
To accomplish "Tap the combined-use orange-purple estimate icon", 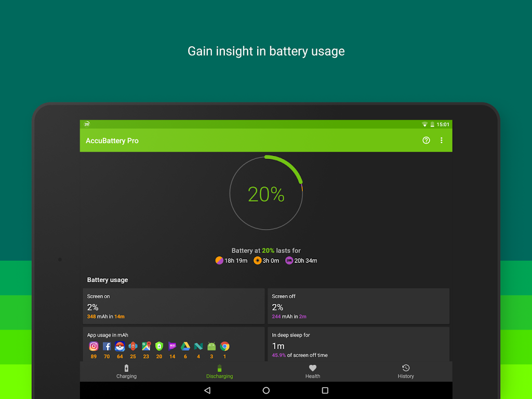I will (x=219, y=261).
